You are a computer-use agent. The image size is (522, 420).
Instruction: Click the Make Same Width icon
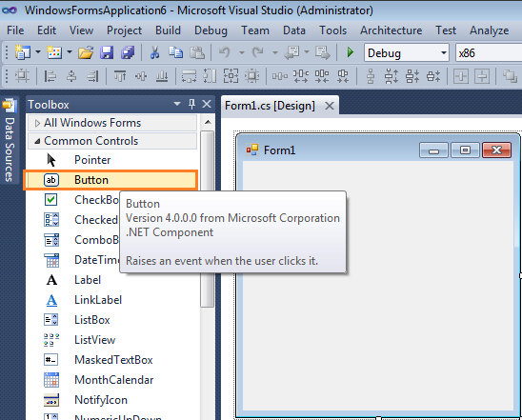[x=189, y=76]
